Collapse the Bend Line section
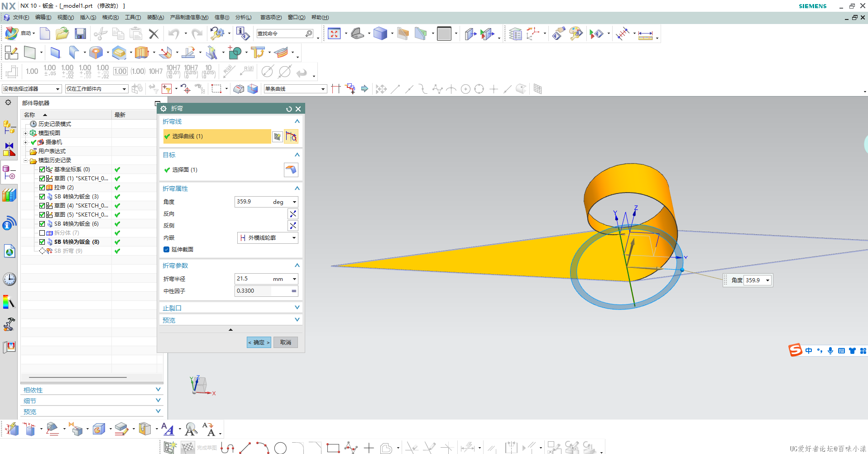This screenshot has height=454, width=868. click(297, 121)
